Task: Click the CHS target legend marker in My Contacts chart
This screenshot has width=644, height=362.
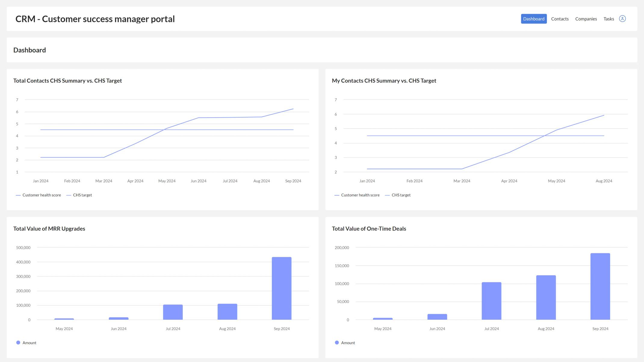Action: coord(387,195)
